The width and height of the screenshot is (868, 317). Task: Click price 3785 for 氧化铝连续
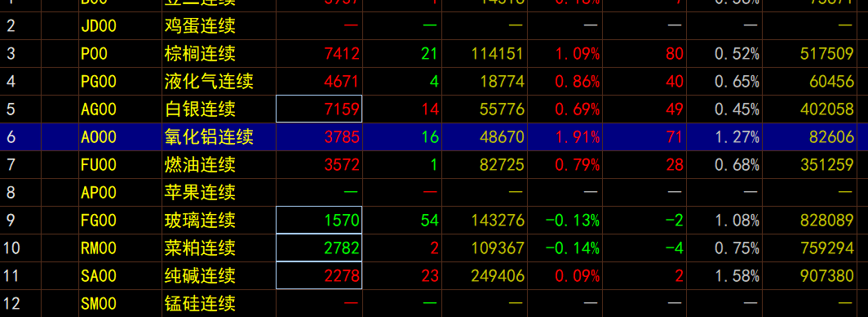[x=343, y=137]
